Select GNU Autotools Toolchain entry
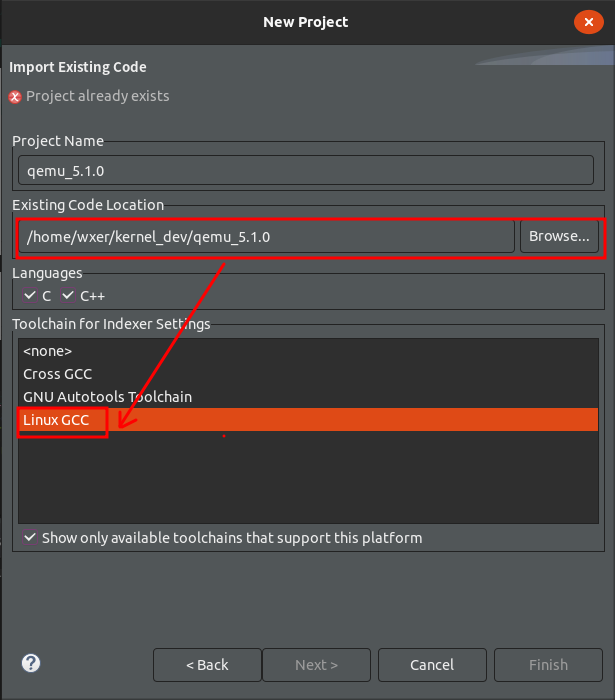The height and width of the screenshot is (700, 615). 308,396
